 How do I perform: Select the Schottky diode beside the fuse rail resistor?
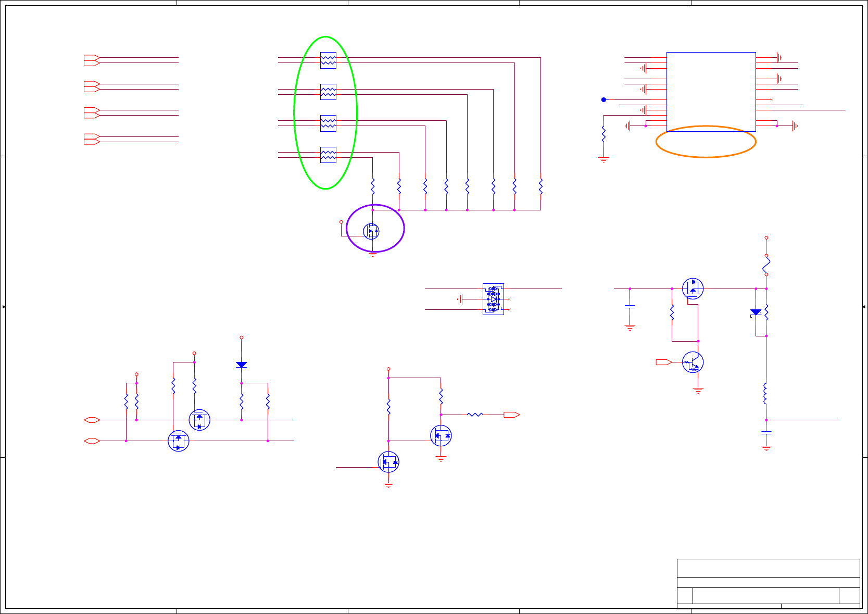coord(756,312)
